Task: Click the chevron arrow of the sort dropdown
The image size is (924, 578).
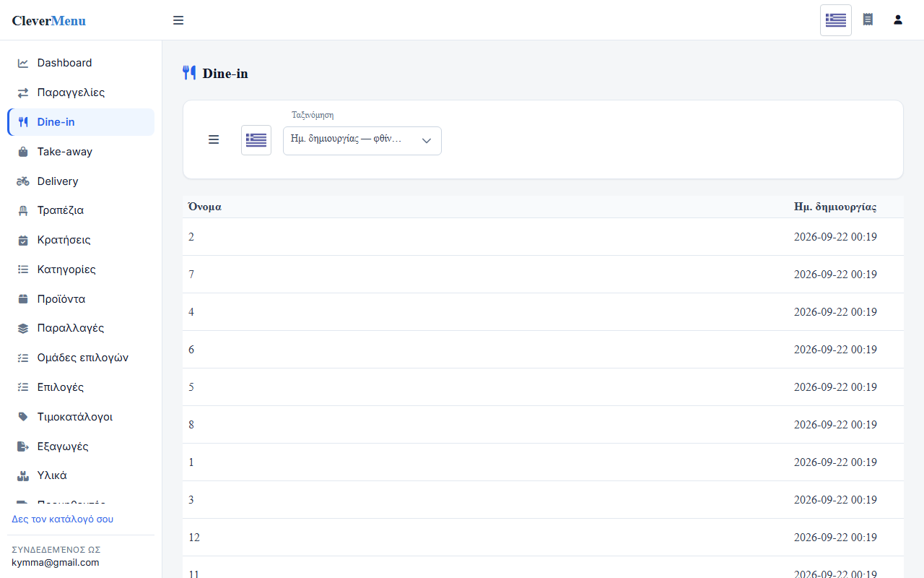Action: tap(427, 141)
